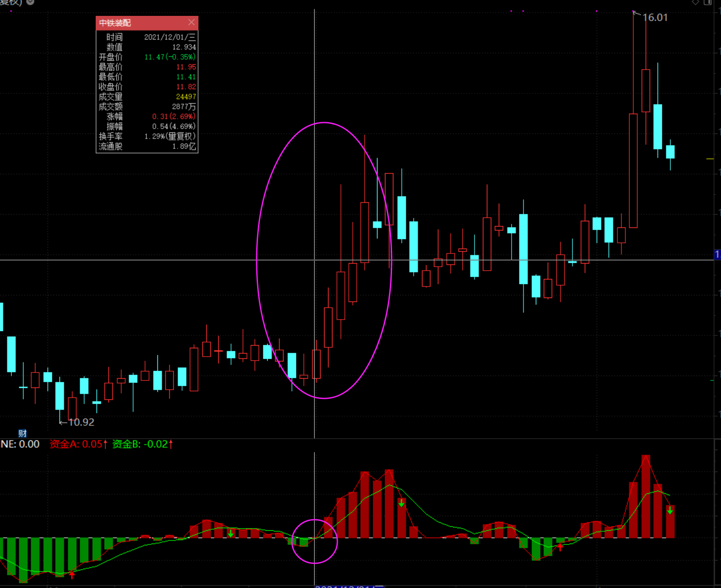The width and height of the screenshot is (721, 588).
Task: Click the 16.01 high price label
Action: tap(655, 18)
